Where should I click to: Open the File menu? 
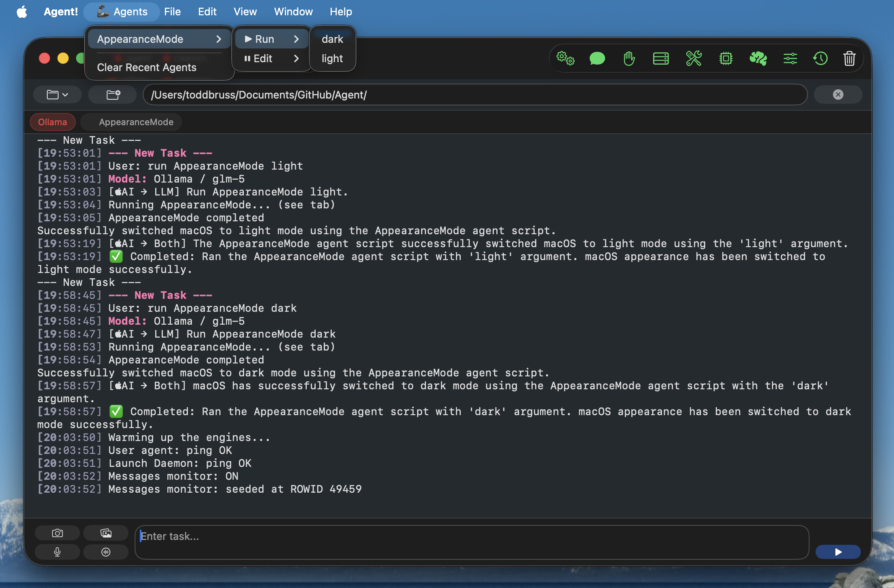coord(172,12)
